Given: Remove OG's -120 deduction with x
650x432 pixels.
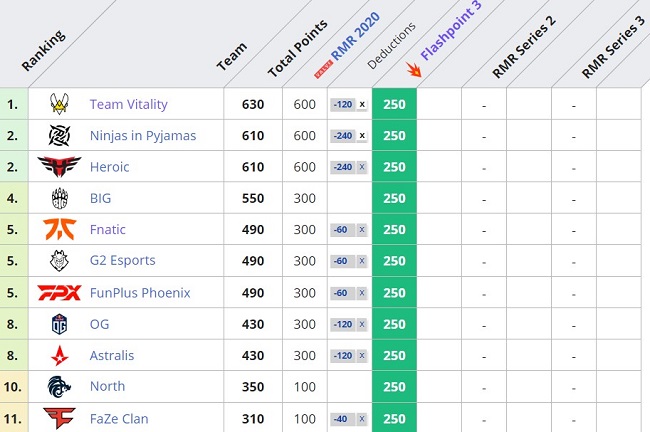Looking at the screenshot, I should pos(362,324).
